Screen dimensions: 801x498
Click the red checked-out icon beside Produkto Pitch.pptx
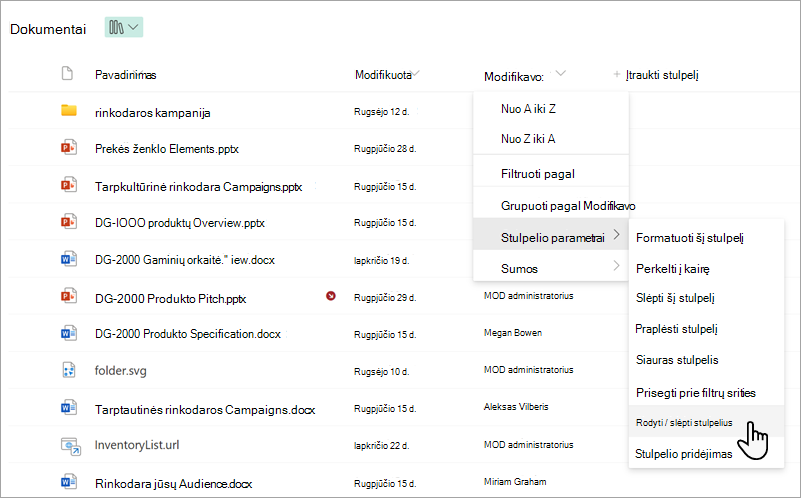331,296
